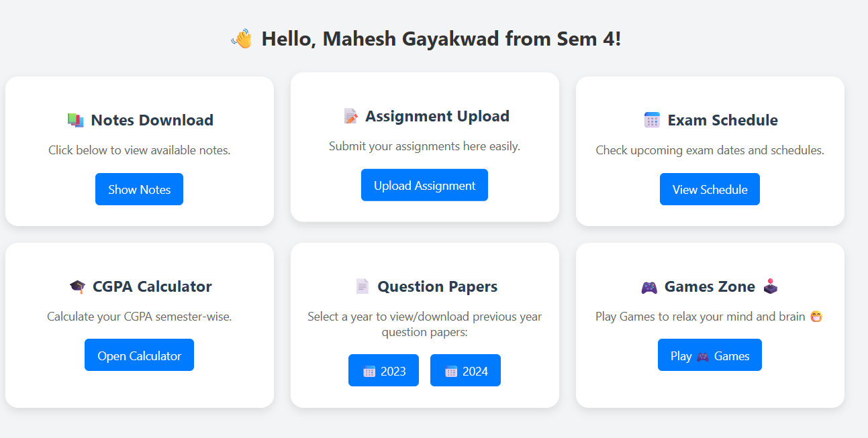Show available notes with Show Notes button
Viewport: 868px width, 438px height.
[139, 189]
